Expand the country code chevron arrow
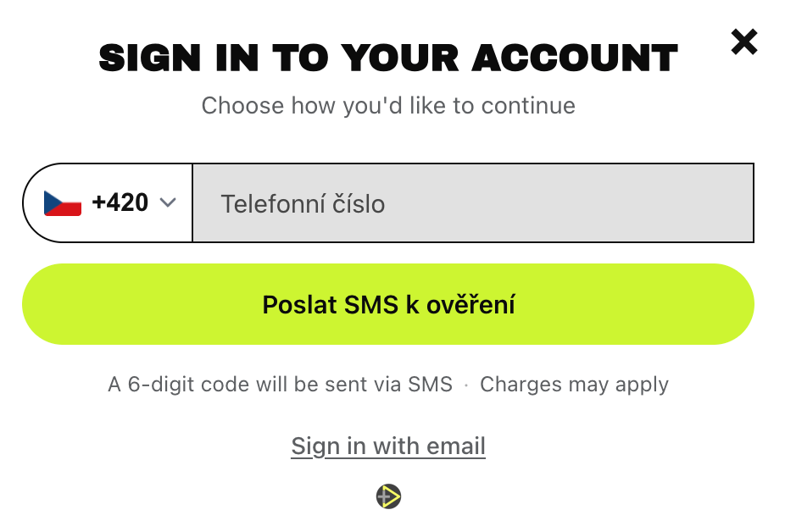Image resolution: width=785 pixels, height=532 pixels. tap(168, 202)
